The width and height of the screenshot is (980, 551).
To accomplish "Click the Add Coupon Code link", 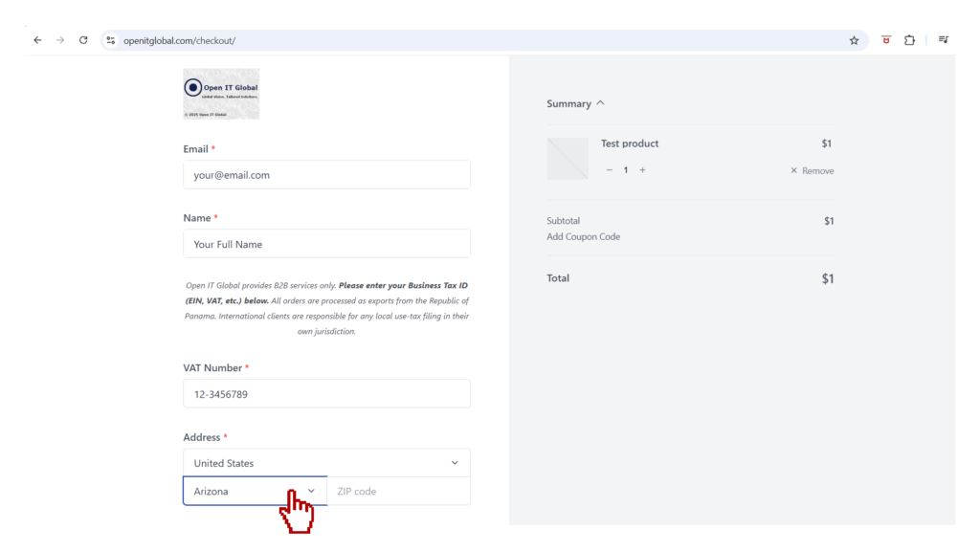I will point(583,236).
